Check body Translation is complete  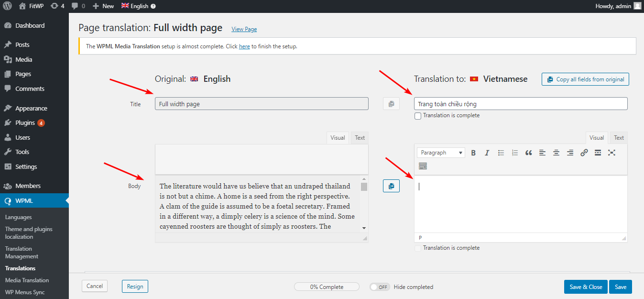click(x=418, y=248)
